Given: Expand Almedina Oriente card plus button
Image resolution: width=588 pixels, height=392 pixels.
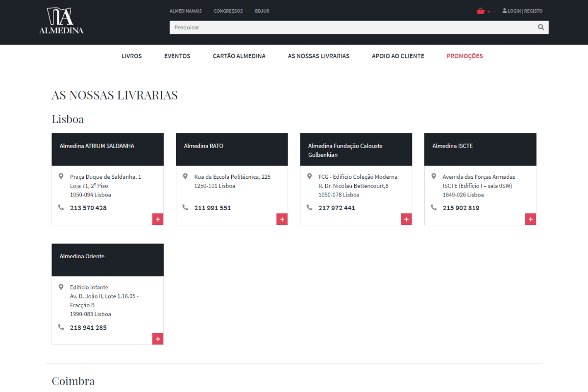Looking at the screenshot, I should point(158,339).
